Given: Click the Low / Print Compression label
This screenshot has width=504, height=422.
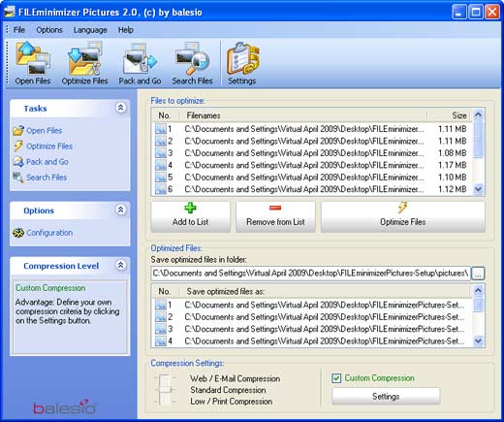Looking at the screenshot, I should pyautogui.click(x=231, y=402).
